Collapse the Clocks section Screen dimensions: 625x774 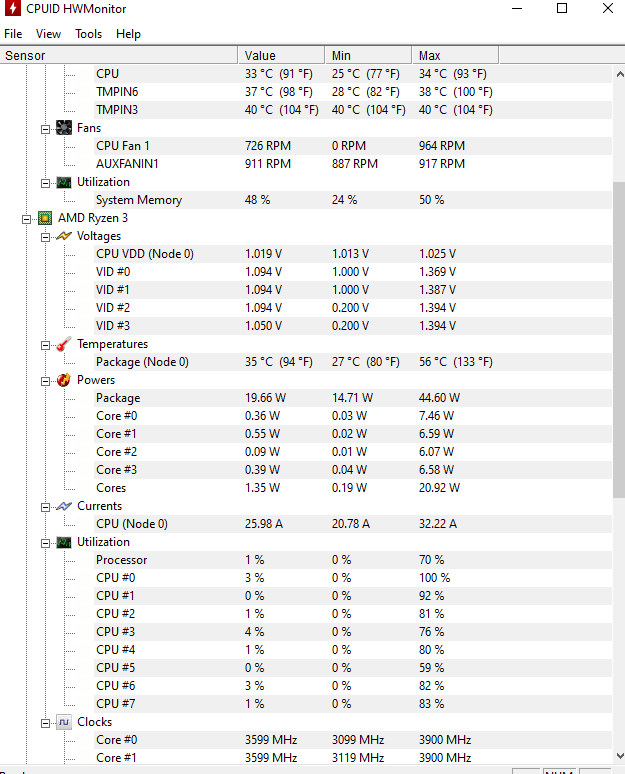(x=45, y=723)
